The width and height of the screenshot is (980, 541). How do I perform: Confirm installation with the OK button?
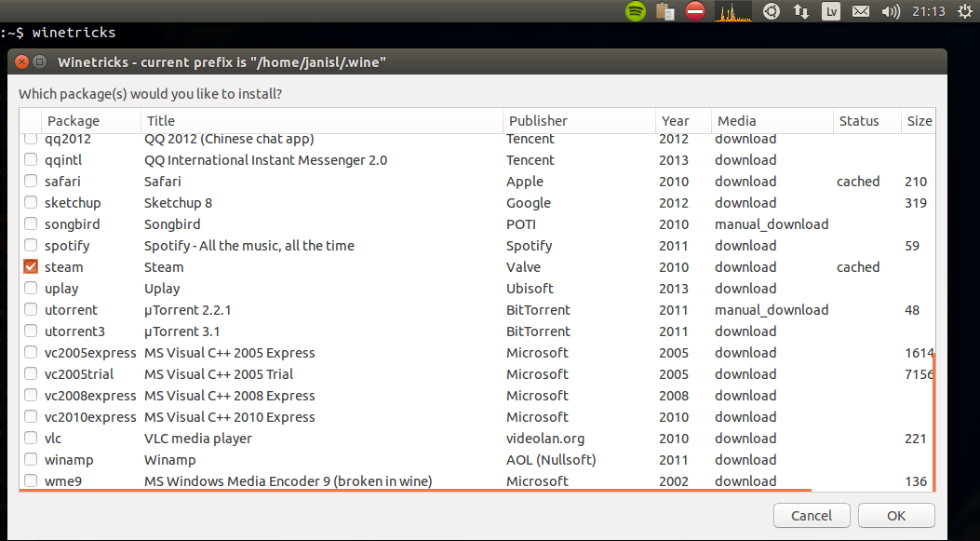tap(896, 515)
